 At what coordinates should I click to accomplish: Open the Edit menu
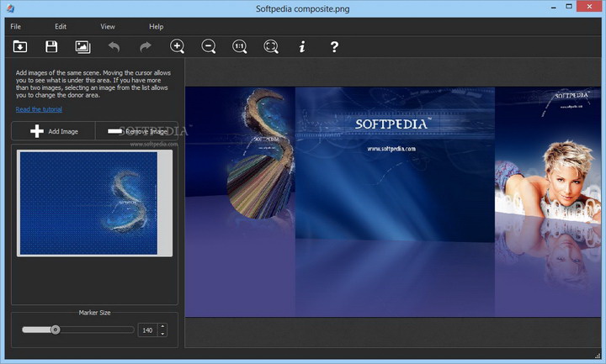(61, 27)
